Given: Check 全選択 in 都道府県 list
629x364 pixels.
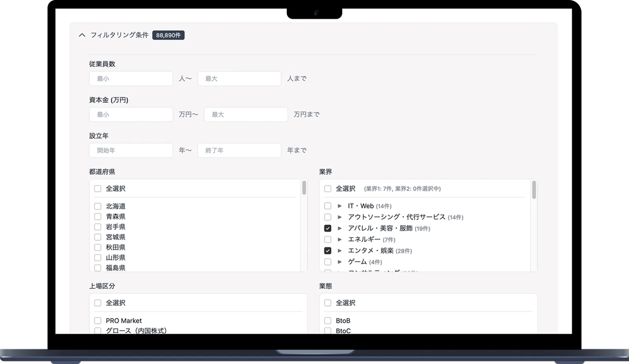Looking at the screenshot, I should [98, 189].
